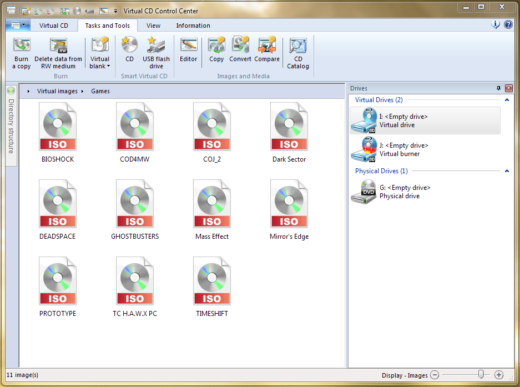
Task: Select virtual drive I: Empty drive
Action: tap(425, 120)
